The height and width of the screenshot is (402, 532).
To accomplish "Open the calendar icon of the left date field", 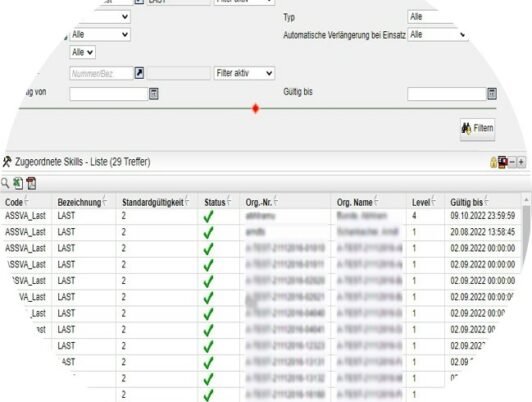I will (154, 94).
